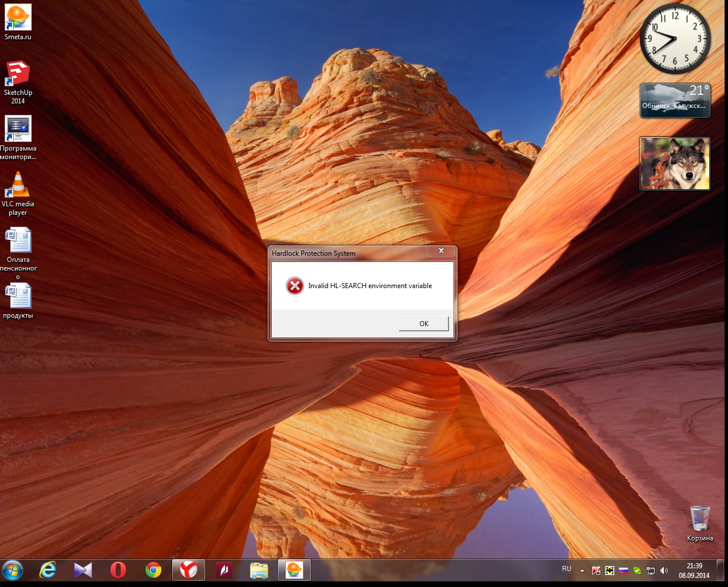The image size is (728, 587).
Task: Click the wolf slideshow gadget picture
Action: [x=675, y=164]
